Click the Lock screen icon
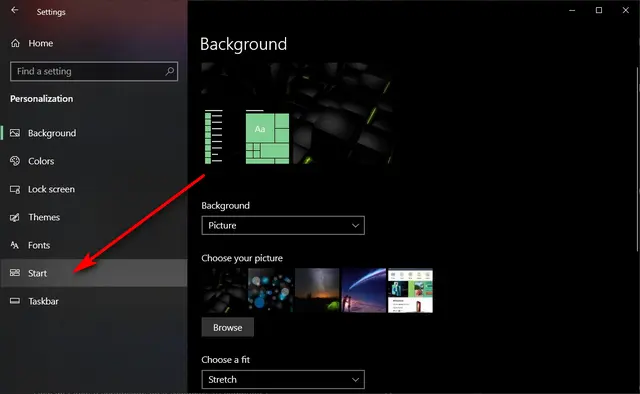The height and width of the screenshot is (394, 640). 15,189
